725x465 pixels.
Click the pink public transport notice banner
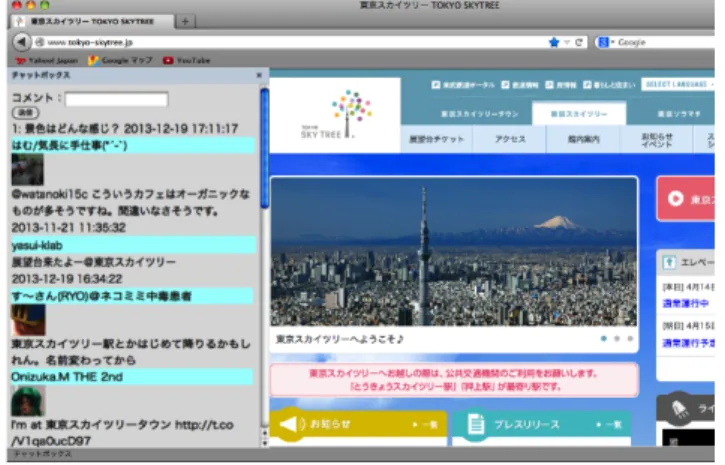pos(454,380)
